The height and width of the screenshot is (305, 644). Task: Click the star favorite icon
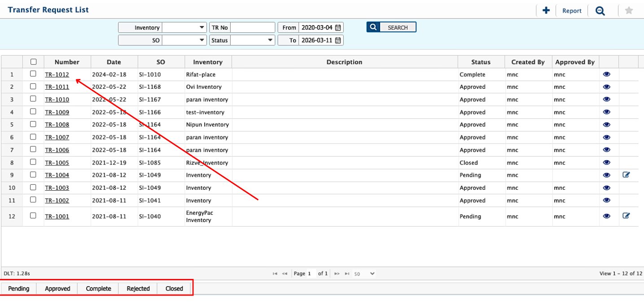pos(629,11)
